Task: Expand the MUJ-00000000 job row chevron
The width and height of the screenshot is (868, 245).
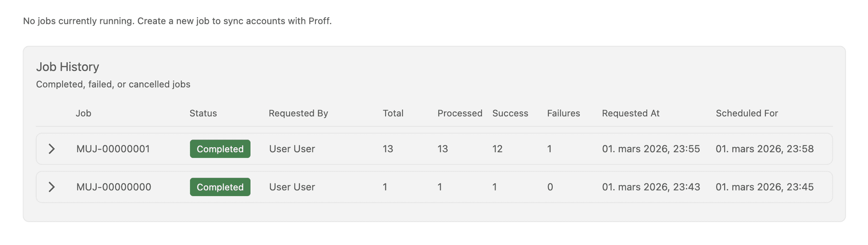Action: (52, 187)
